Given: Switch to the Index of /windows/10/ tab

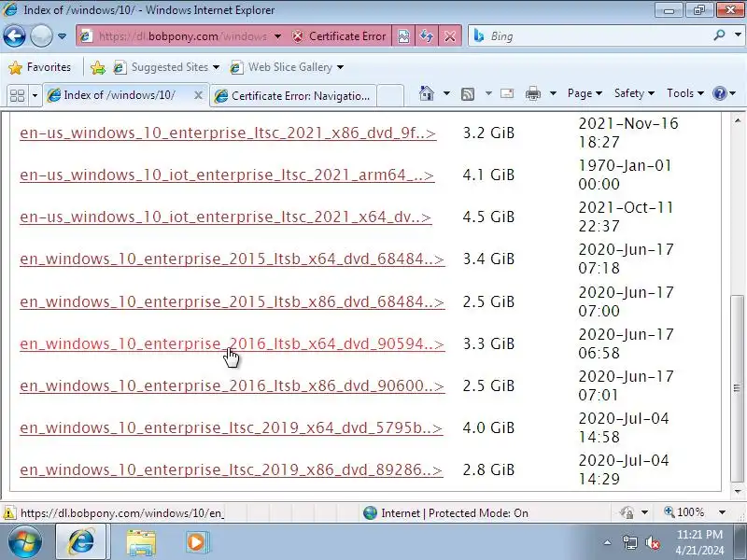Looking at the screenshot, I should tap(120, 95).
